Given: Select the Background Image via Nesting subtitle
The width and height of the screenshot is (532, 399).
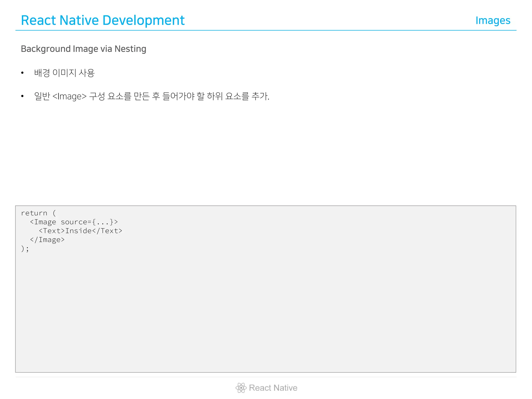Looking at the screenshot, I should (83, 49).
